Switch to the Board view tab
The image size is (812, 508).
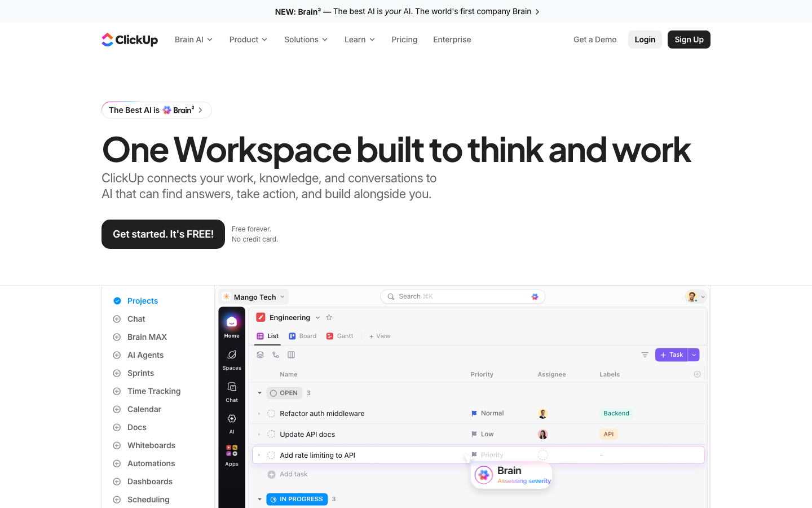point(303,336)
